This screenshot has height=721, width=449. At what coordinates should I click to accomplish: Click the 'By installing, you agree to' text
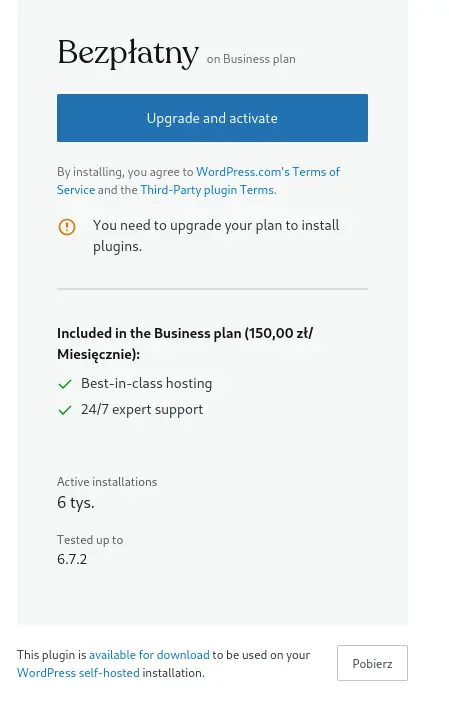click(125, 172)
